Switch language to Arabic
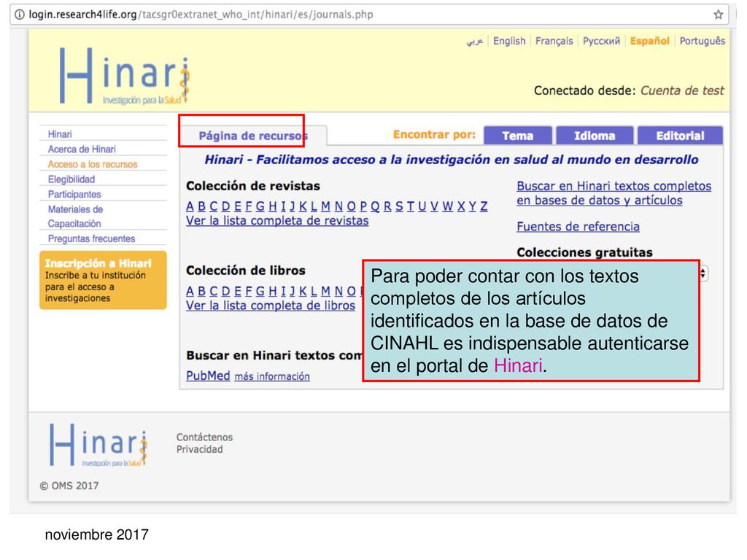This screenshot has height=560, width=747. pyautogui.click(x=474, y=41)
